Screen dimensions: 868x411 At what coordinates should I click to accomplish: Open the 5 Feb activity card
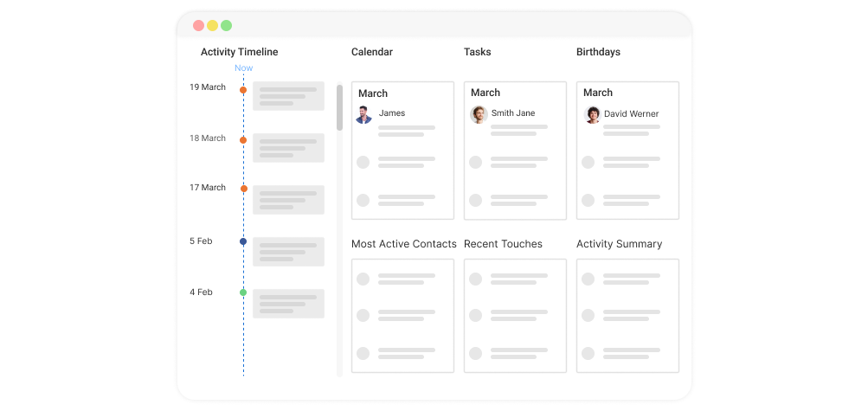[288, 252]
